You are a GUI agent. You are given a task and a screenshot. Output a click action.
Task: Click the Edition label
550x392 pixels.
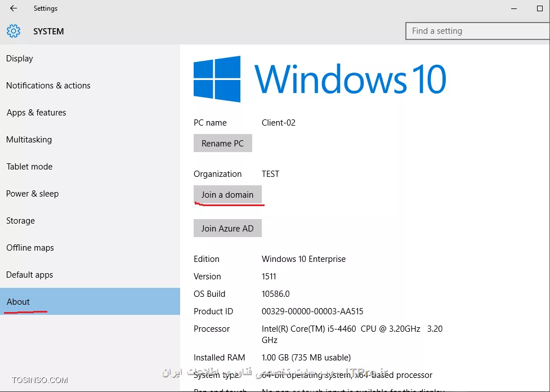(207, 259)
